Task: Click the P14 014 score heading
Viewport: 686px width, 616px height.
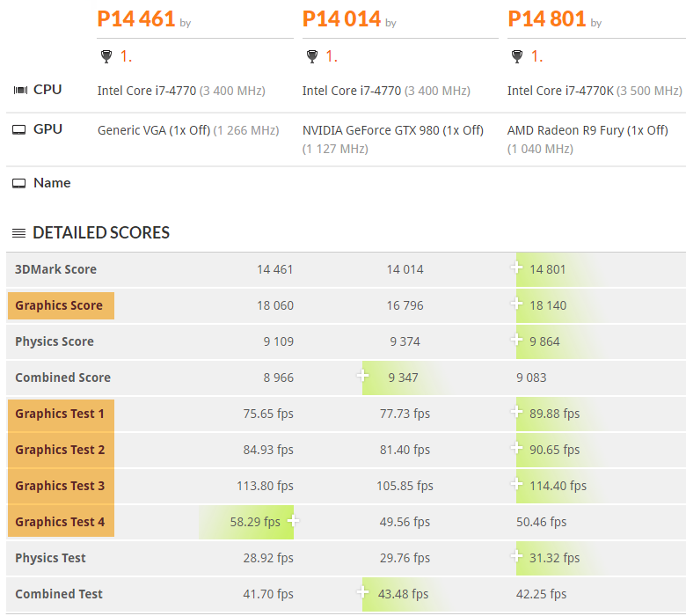Action: pos(341,18)
